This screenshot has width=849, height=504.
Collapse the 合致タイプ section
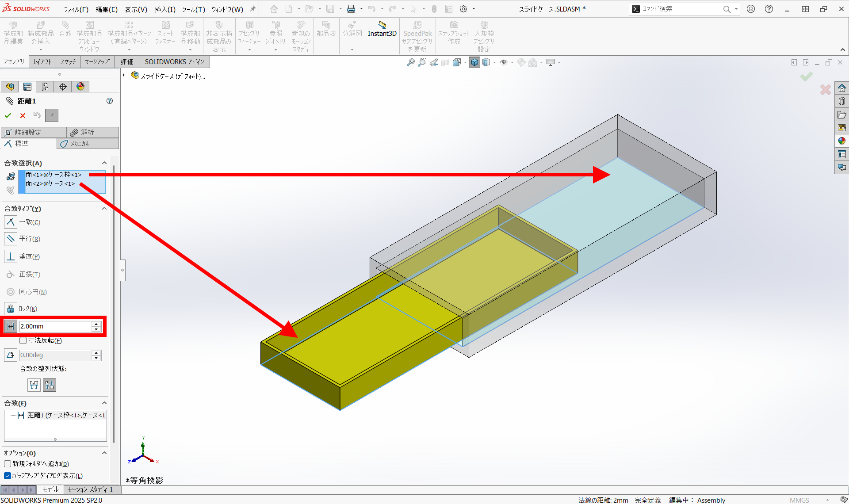pos(104,209)
